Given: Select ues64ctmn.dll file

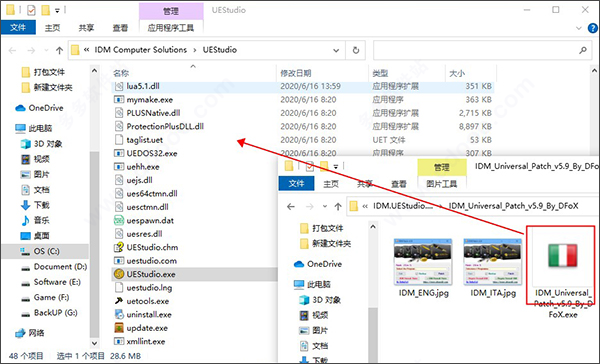Looking at the screenshot, I should click(x=152, y=194).
